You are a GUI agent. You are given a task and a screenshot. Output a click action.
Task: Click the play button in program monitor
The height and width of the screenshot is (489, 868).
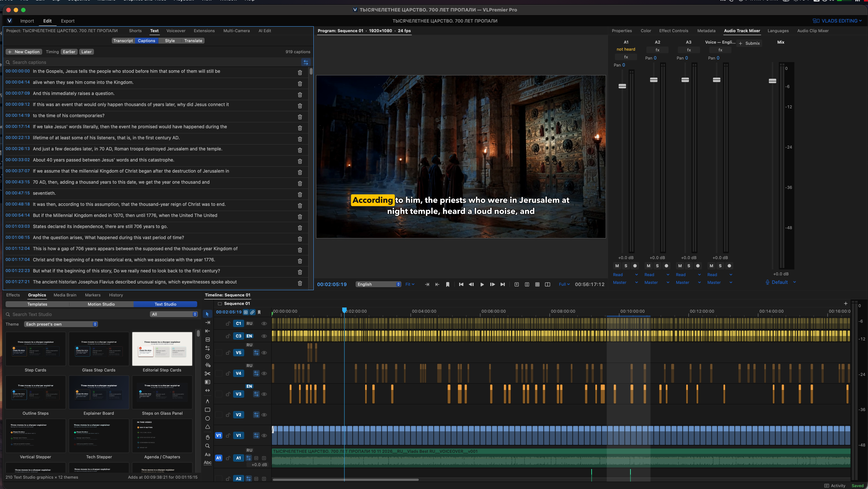tap(482, 284)
